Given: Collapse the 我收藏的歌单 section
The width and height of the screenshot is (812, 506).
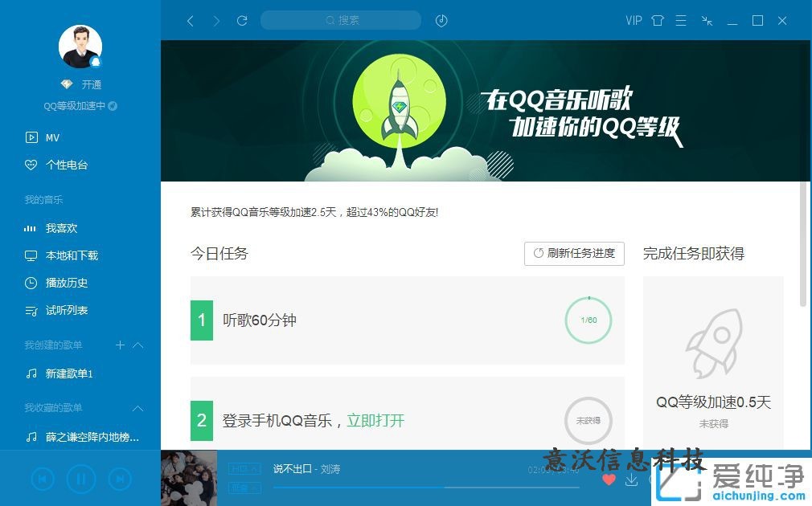Looking at the screenshot, I should coord(138,408).
